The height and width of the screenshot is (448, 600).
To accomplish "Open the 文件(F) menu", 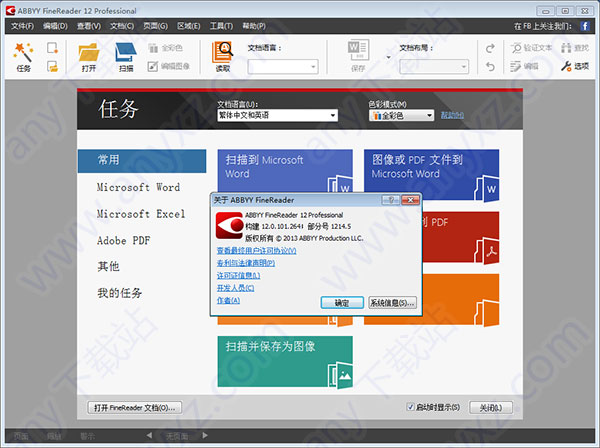I will (22, 26).
